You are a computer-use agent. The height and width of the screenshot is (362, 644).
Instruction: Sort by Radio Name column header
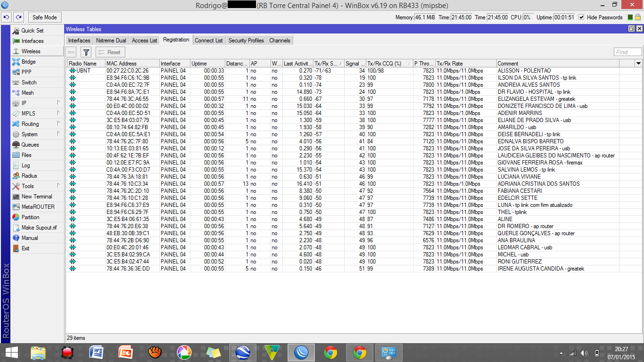pos(86,63)
